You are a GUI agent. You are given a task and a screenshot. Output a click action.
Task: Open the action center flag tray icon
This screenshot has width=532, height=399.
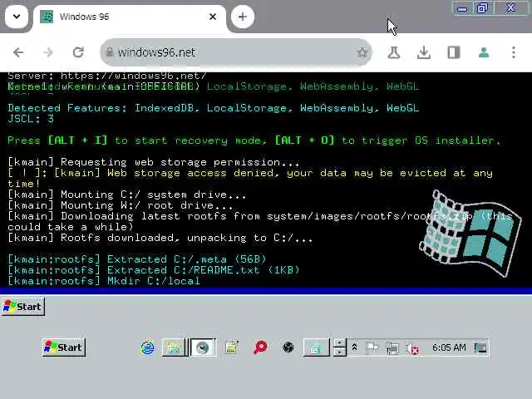(372, 347)
